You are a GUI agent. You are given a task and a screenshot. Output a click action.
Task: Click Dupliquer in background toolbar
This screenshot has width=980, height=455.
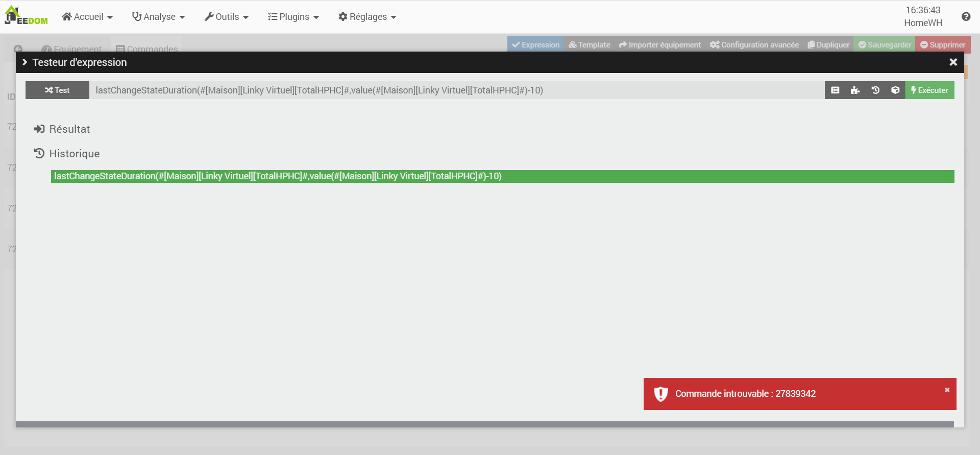tap(828, 45)
